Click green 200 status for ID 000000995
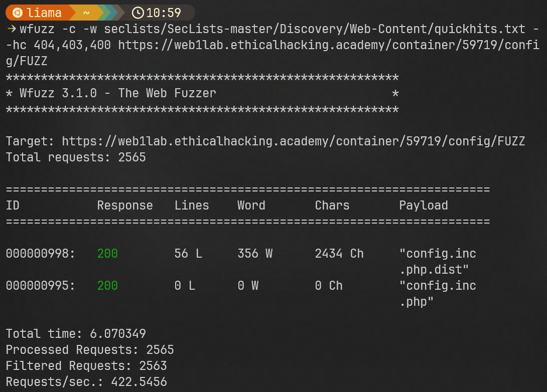The height and width of the screenshot is (392, 547). tap(107, 286)
